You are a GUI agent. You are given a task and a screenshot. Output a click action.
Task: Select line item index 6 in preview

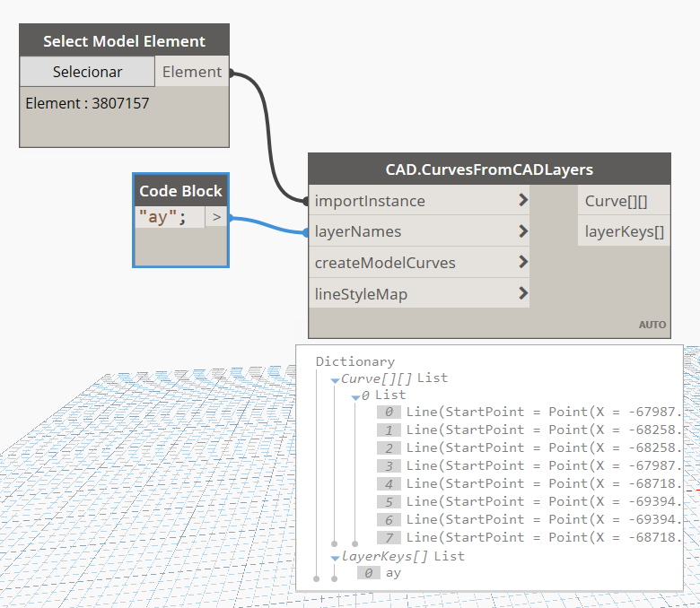529,519
